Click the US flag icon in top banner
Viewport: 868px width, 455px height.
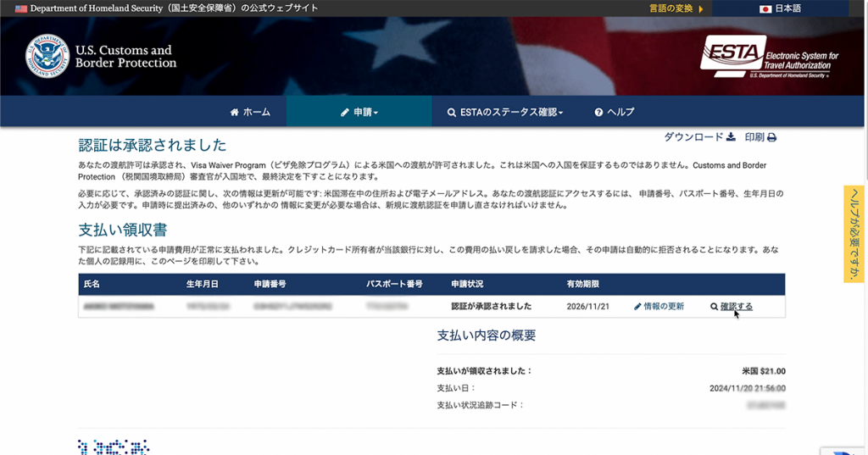pyautogui.click(x=21, y=8)
